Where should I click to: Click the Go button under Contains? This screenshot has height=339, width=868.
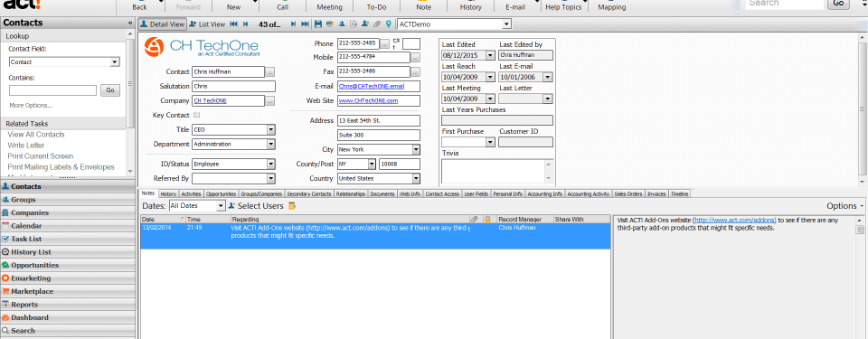coord(110,90)
